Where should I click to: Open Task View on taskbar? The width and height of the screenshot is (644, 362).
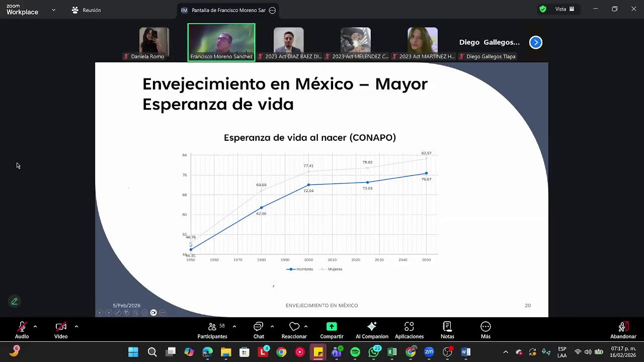(171, 352)
